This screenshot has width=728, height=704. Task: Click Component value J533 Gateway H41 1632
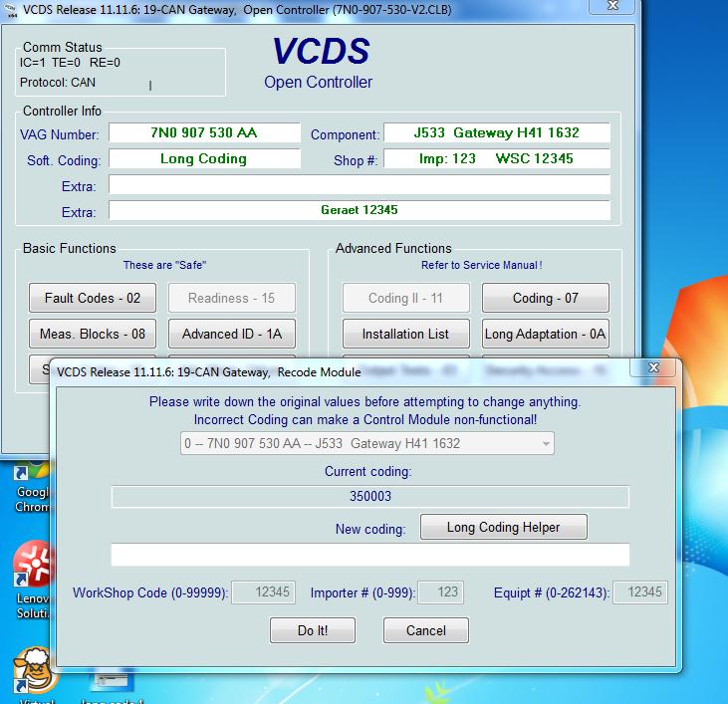point(497,132)
